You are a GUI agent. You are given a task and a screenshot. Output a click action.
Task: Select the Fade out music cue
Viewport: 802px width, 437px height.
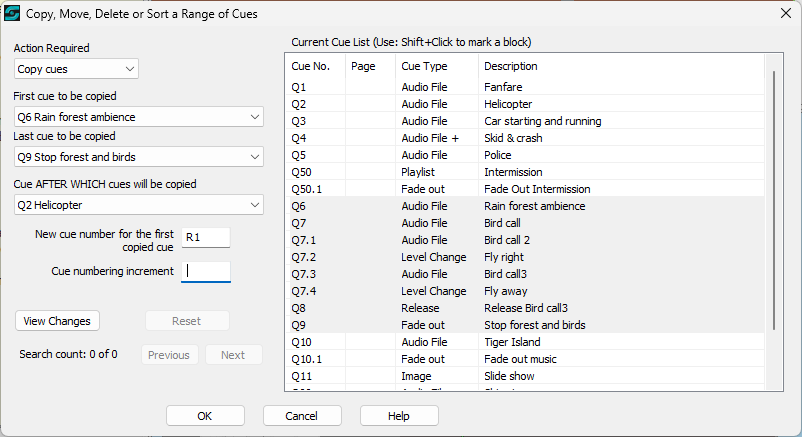(525, 359)
